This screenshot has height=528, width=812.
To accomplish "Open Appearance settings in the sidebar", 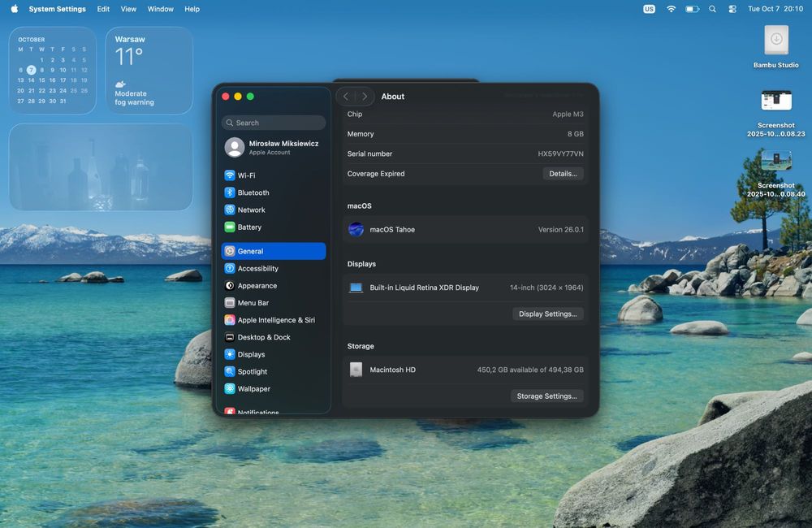I will point(274,285).
